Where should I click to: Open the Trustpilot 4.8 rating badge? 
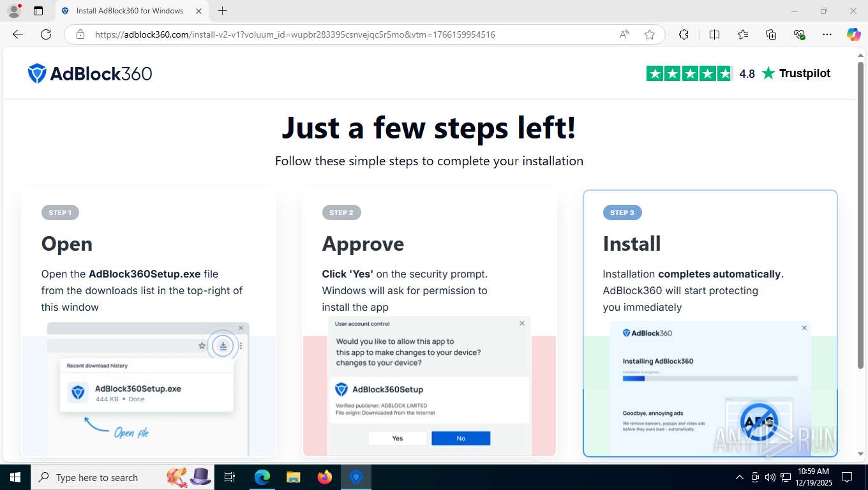(x=738, y=73)
